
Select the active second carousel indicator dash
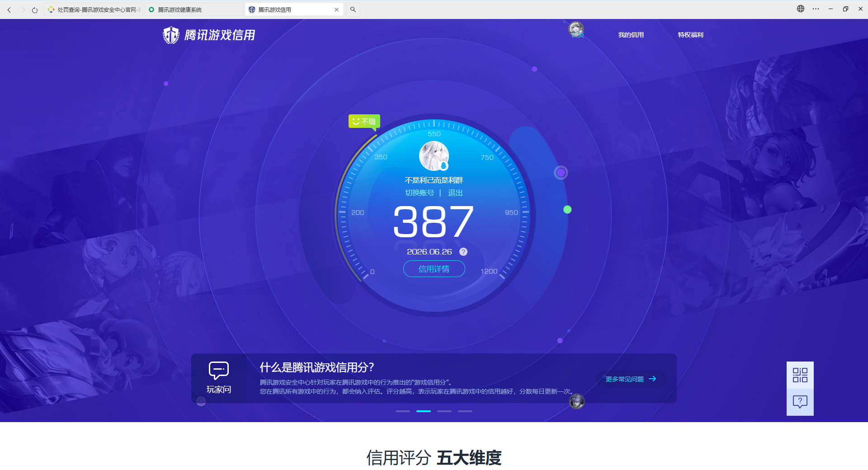point(424,411)
